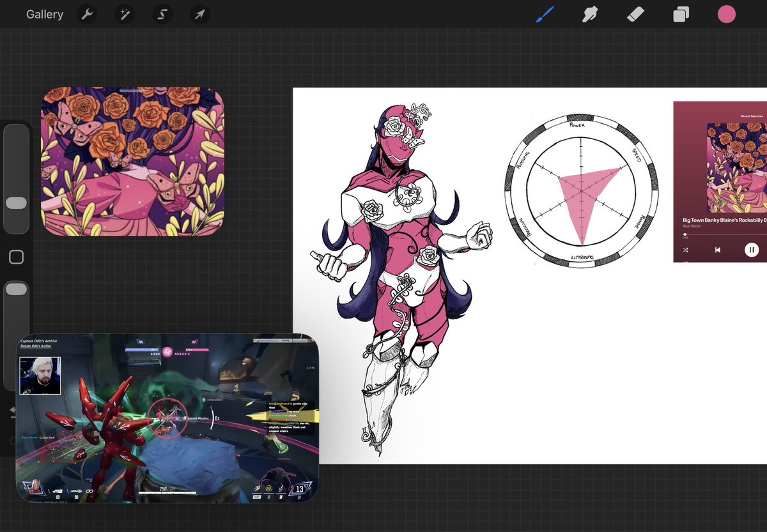Open the Adjustments magic wand menu

point(125,14)
